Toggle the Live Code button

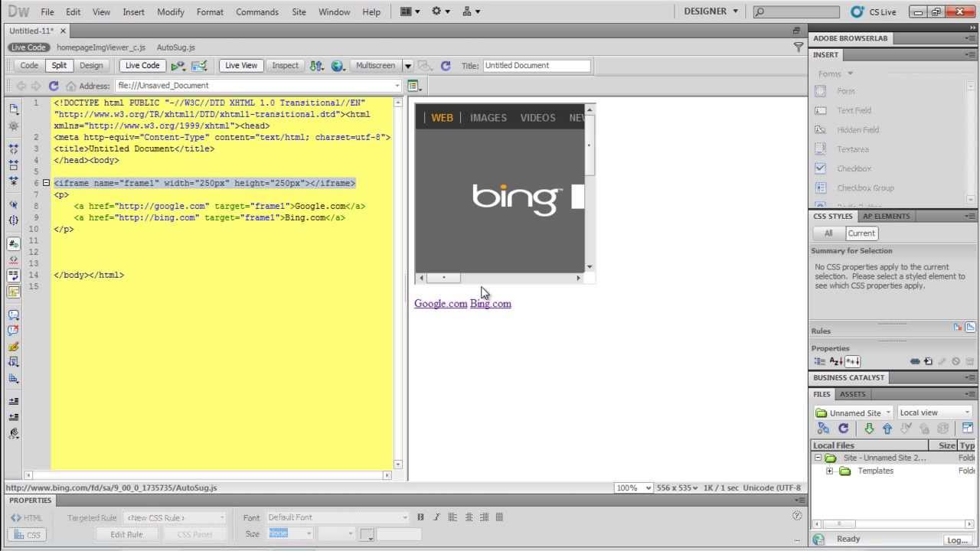[x=142, y=66]
